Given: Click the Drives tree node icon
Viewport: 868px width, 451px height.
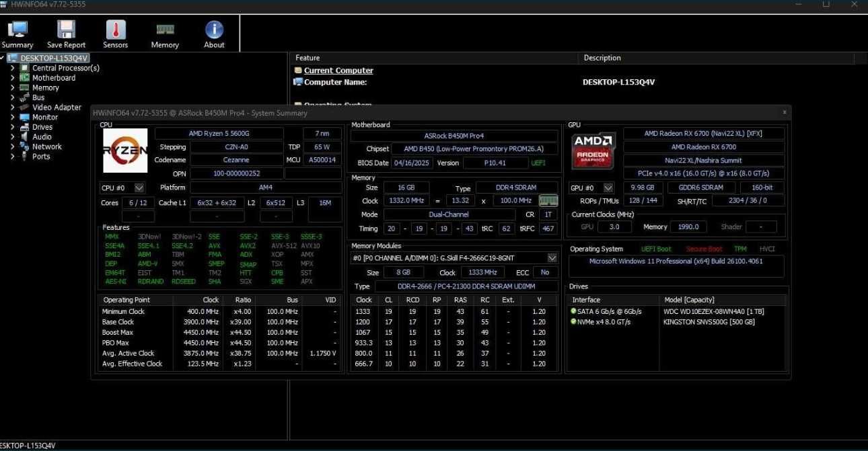Looking at the screenshot, I should 25,127.
